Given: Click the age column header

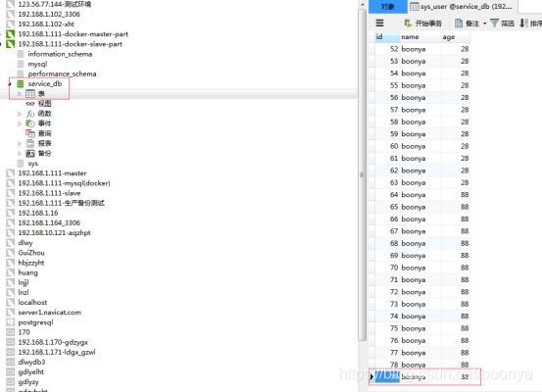Looking at the screenshot, I should pyautogui.click(x=455, y=37).
